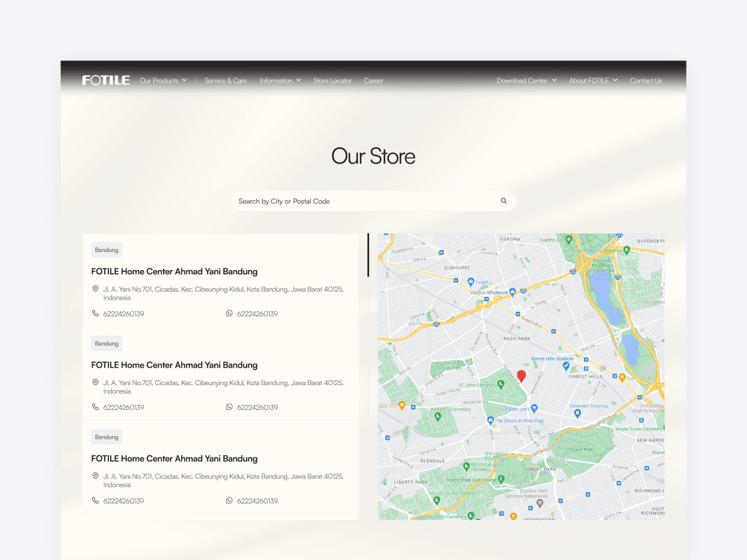Viewport: 747px width, 560px height.
Task: Click the address pin icon in the first store card
Action: (95, 289)
